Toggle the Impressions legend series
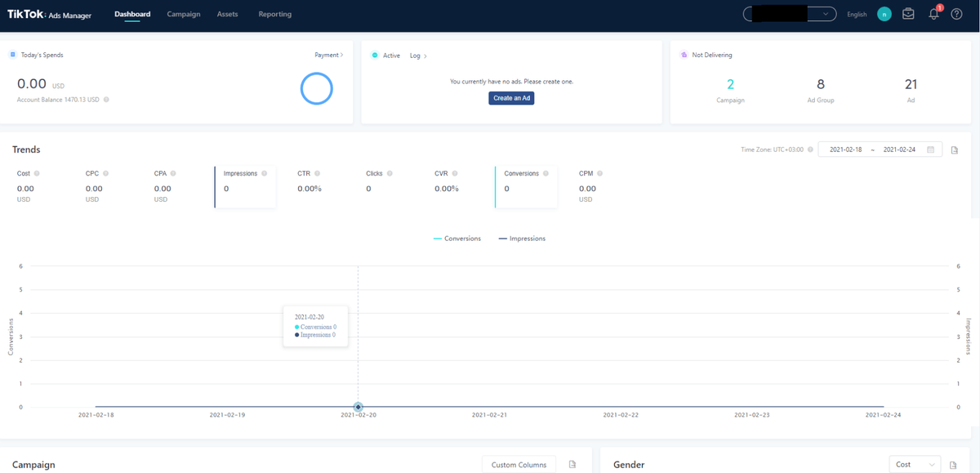This screenshot has height=473, width=980. point(522,239)
